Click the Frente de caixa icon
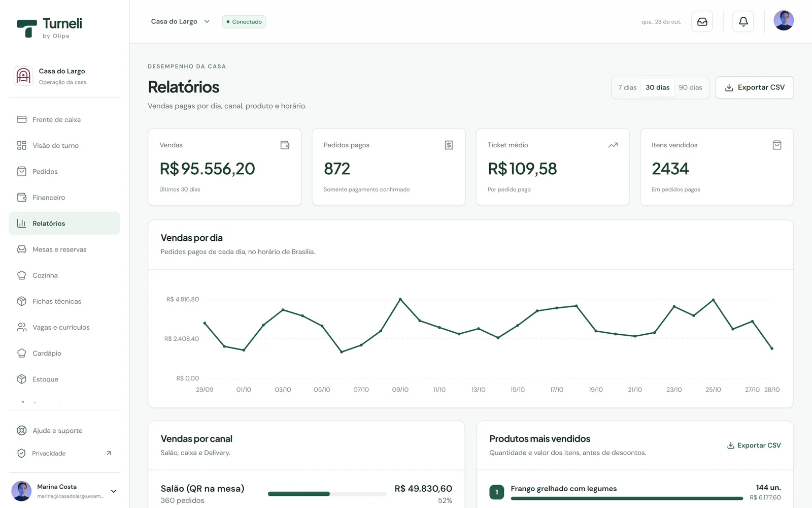 [22, 119]
